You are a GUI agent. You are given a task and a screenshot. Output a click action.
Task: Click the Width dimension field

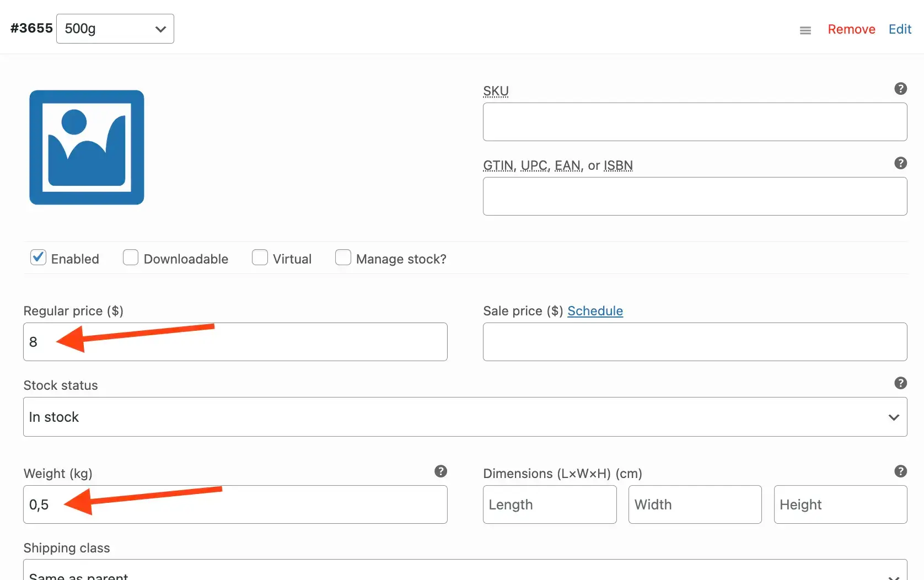[x=695, y=504]
